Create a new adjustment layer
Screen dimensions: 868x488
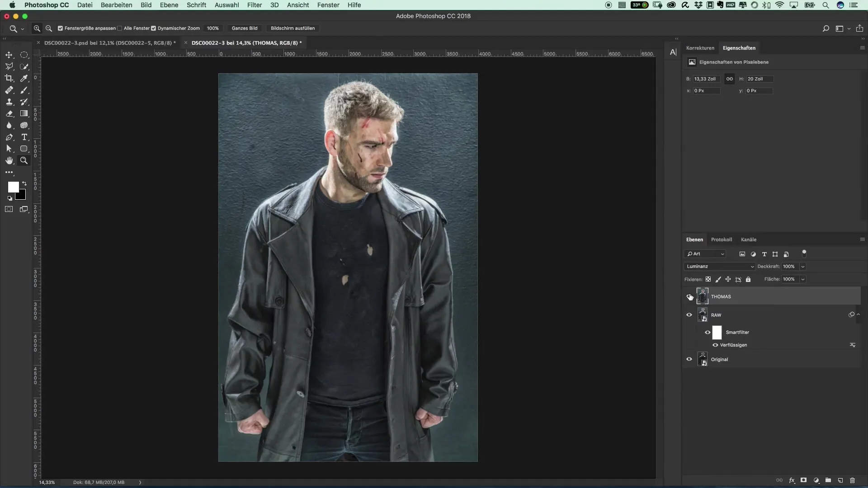click(816, 480)
